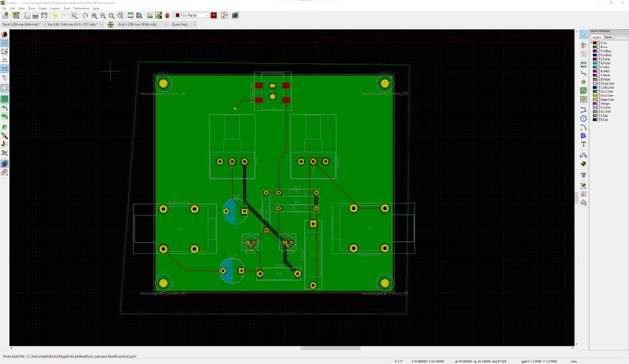This screenshot has width=629, height=364.
Task: Toggle Edge.Cuts layer visibility checkbox
Action: (598, 100)
